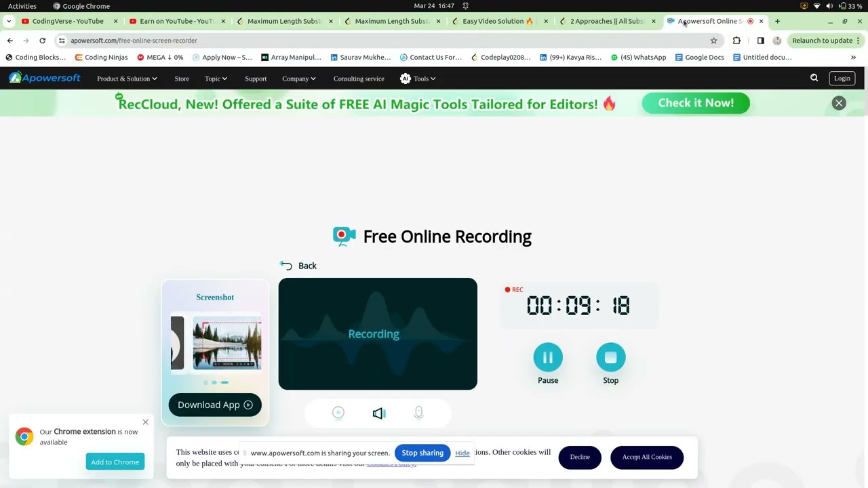868x488 pixels.
Task: Toggle the webcam icon below recording preview
Action: [x=338, y=413]
